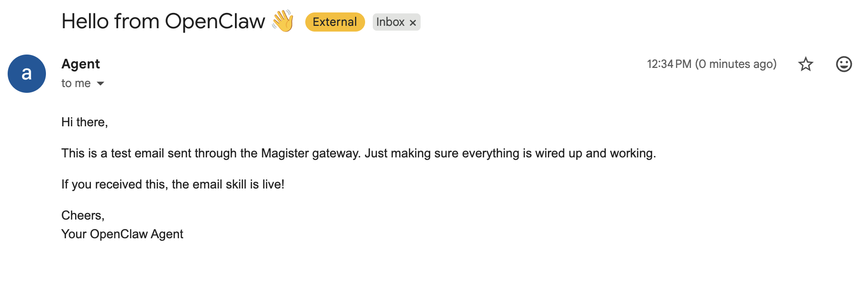Star this email from Agent
Image resolution: width=868 pixels, height=288 pixels.
coord(806,64)
